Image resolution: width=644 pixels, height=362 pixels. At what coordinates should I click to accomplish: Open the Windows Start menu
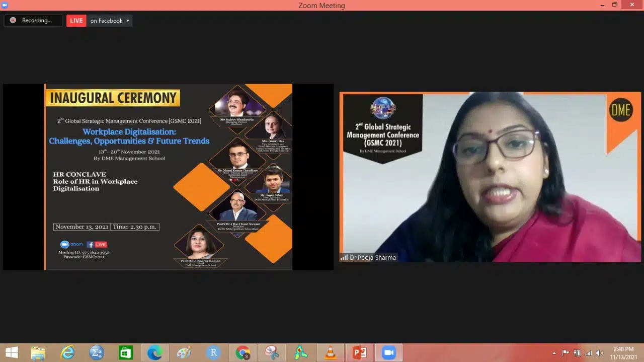pyautogui.click(x=11, y=352)
